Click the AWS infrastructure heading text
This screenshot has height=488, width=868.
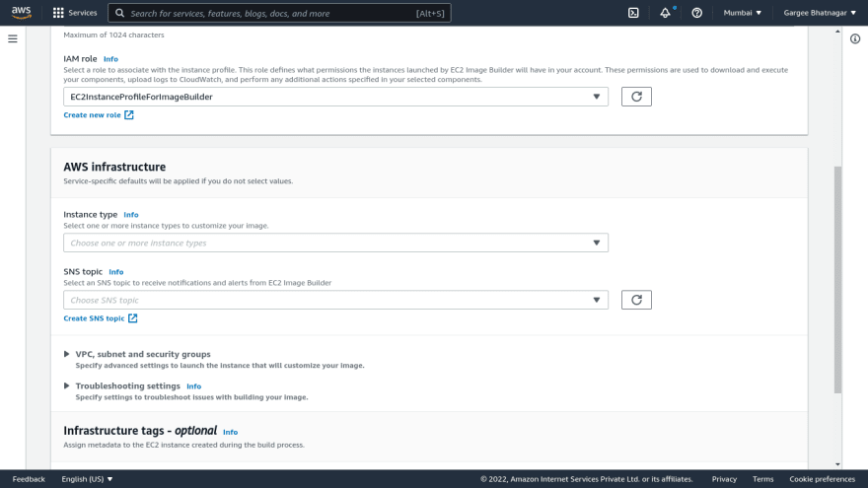[114, 167]
